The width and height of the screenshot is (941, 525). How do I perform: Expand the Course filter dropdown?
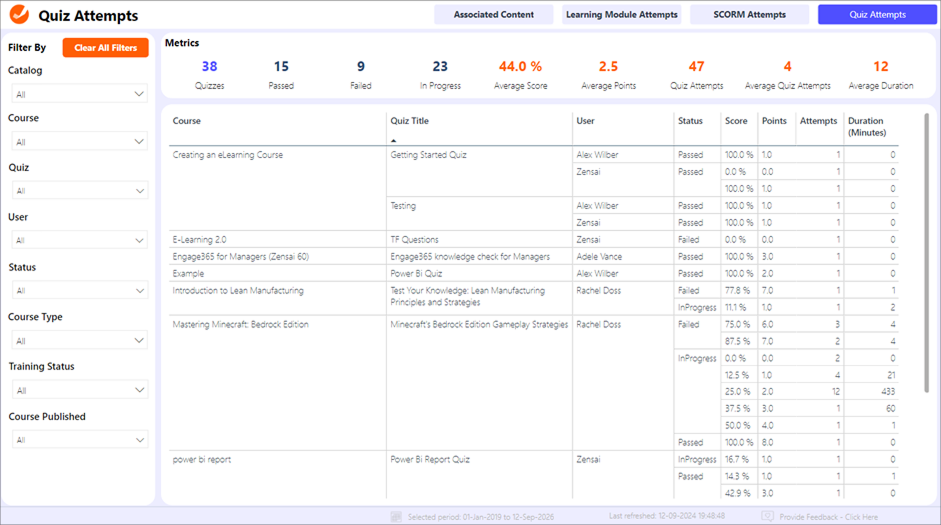pos(78,142)
